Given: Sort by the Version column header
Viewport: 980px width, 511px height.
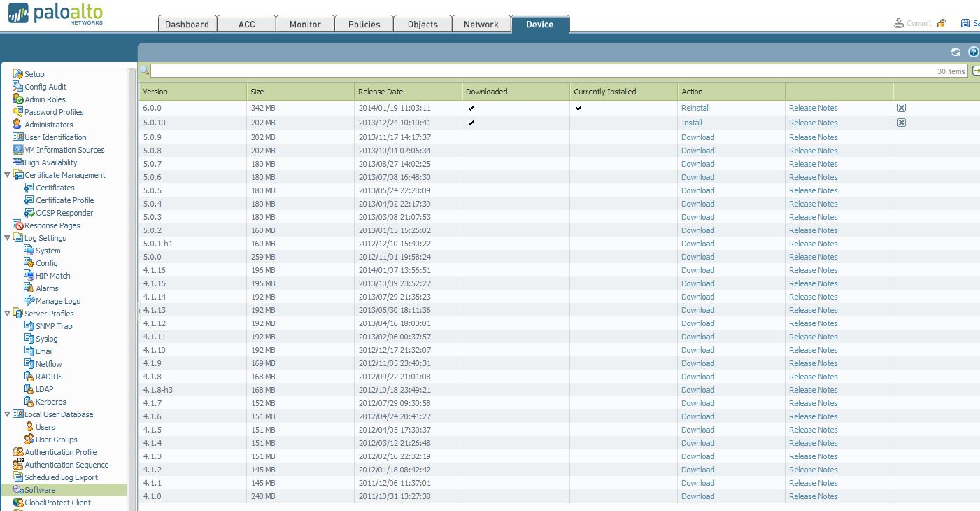Looking at the screenshot, I should tap(192, 92).
